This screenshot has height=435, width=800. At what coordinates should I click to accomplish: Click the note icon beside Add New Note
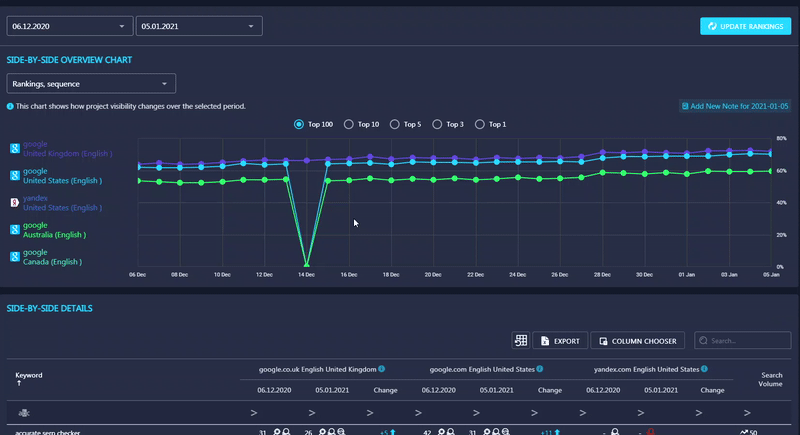[x=685, y=106]
